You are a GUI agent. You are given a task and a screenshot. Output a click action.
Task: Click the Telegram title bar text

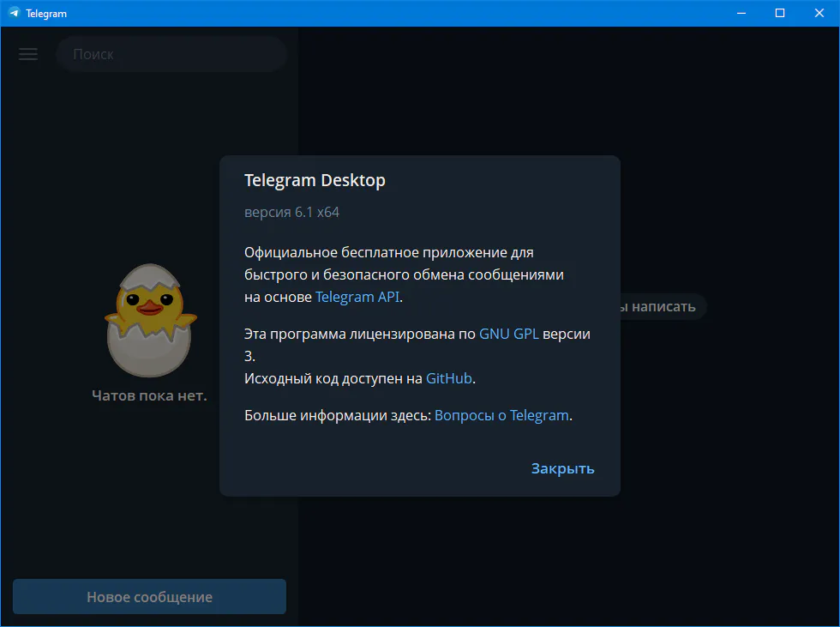pyautogui.click(x=46, y=14)
